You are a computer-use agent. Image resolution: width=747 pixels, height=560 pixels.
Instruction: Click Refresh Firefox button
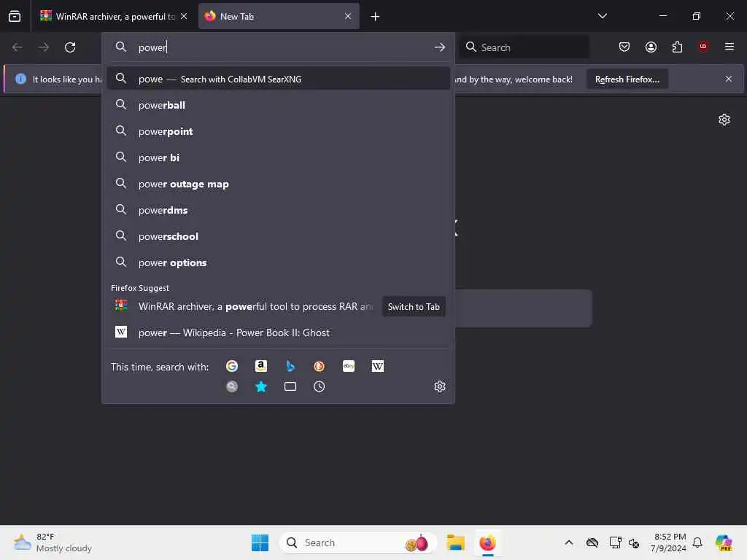(x=627, y=79)
